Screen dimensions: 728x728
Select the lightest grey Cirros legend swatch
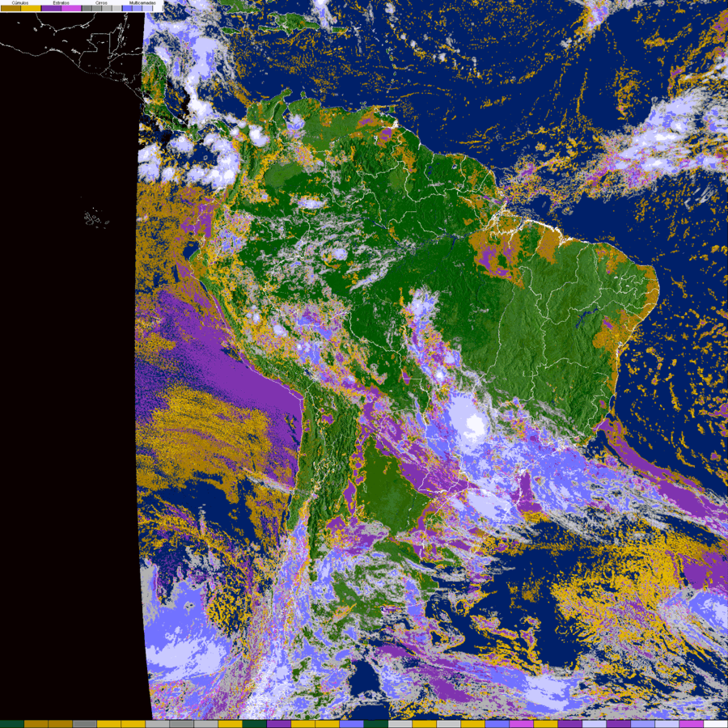[117, 8]
